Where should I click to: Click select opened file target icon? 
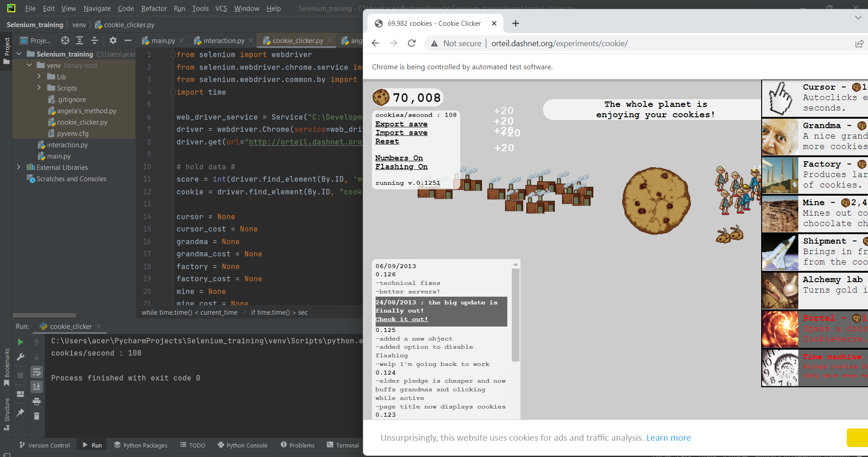(65, 40)
